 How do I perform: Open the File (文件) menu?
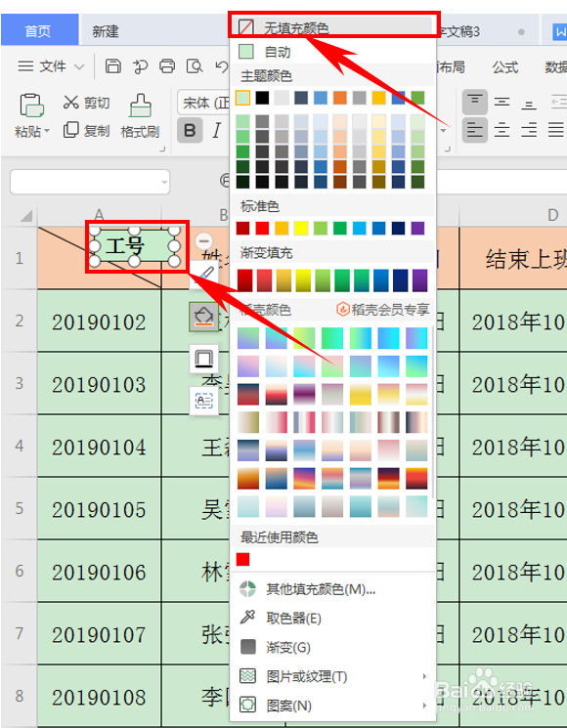53,66
